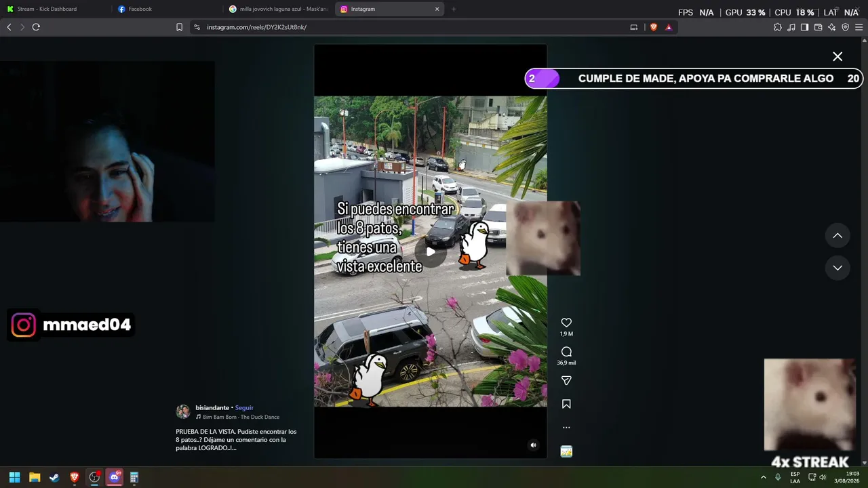Open the reel's three-dot more options
This screenshot has height=488, width=868.
(x=566, y=428)
